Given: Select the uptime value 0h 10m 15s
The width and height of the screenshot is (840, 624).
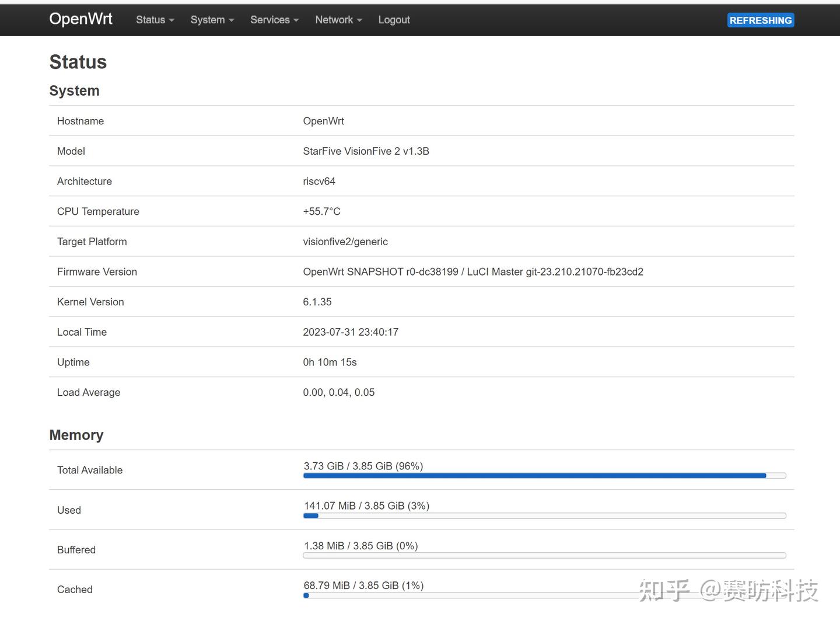Looking at the screenshot, I should (x=330, y=362).
